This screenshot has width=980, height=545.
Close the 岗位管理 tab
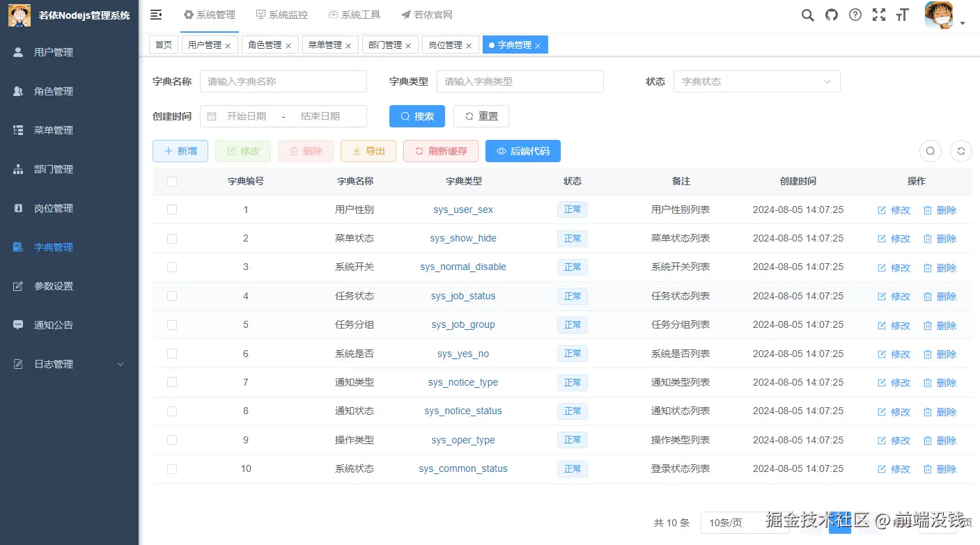click(x=469, y=45)
